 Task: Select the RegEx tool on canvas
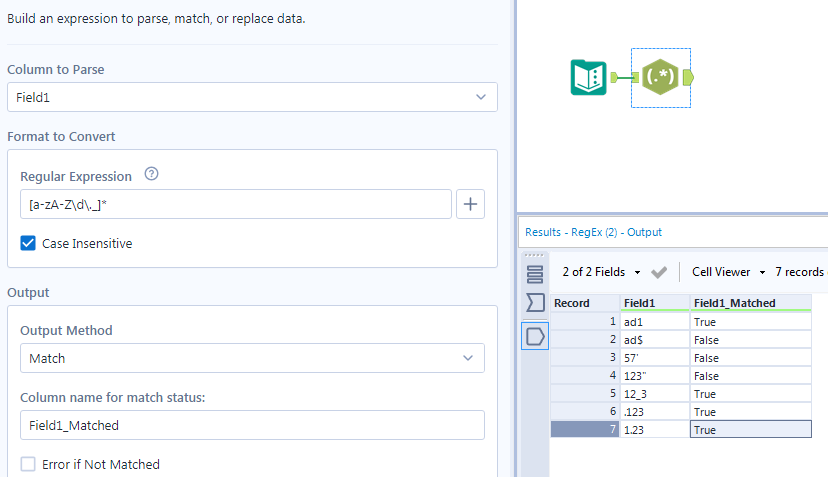tap(660, 77)
